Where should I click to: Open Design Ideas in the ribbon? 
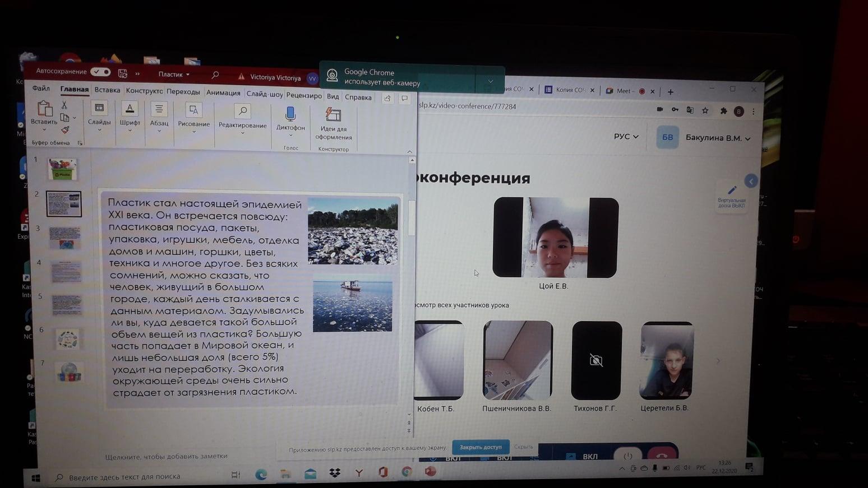pyautogui.click(x=333, y=116)
